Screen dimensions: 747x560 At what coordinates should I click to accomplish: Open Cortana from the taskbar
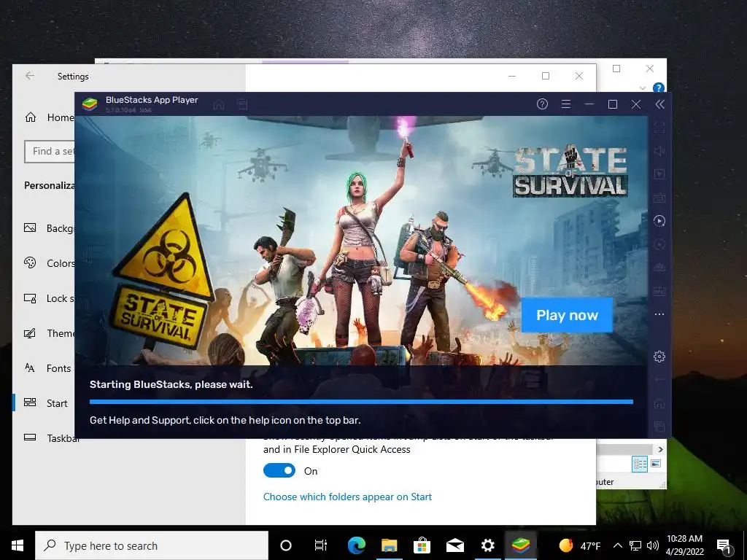click(x=286, y=545)
